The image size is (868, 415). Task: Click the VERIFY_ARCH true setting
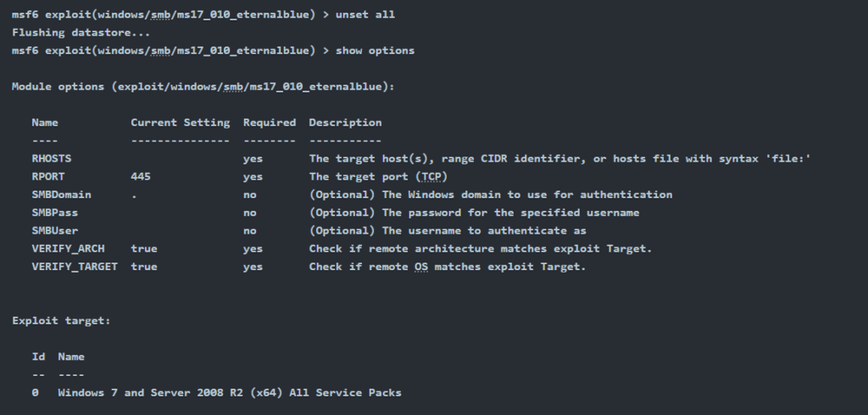click(x=144, y=248)
